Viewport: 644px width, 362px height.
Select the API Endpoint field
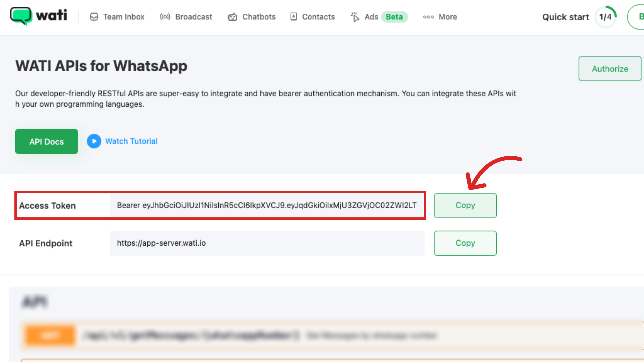[266, 243]
